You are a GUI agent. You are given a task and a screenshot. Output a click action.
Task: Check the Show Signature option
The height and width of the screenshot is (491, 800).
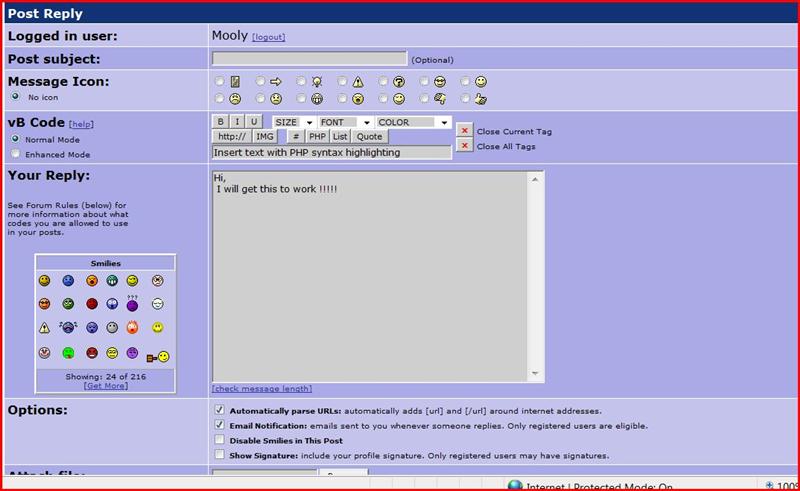tap(219, 454)
